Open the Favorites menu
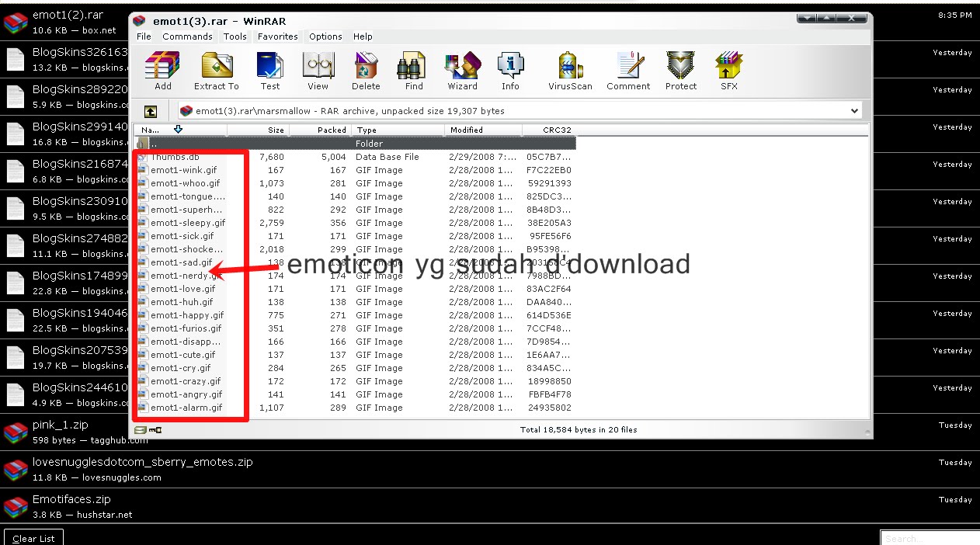Image resolution: width=980 pixels, height=545 pixels. click(278, 36)
